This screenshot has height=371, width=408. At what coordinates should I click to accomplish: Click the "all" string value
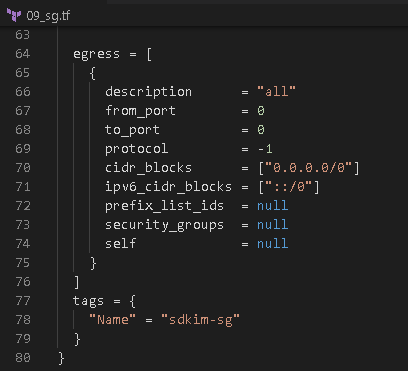tap(276, 91)
